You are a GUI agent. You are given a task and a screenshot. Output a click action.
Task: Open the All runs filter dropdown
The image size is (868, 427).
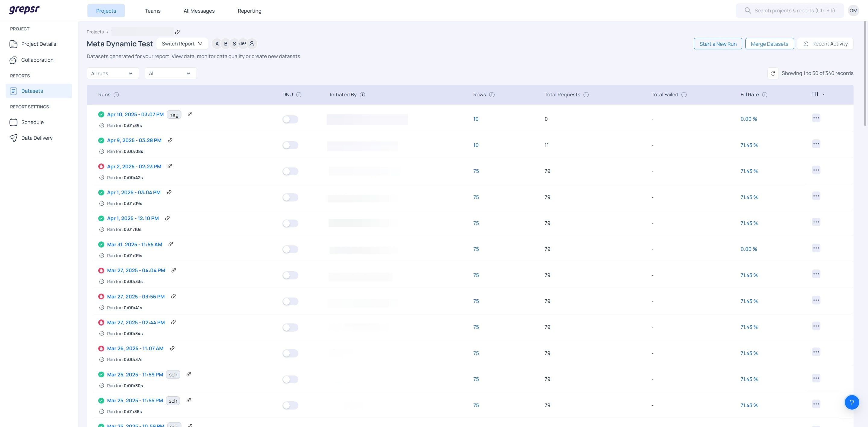click(112, 73)
